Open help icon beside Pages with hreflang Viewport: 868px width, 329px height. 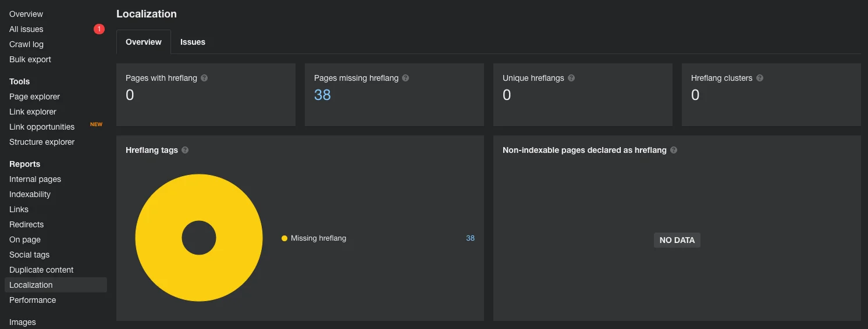point(204,78)
